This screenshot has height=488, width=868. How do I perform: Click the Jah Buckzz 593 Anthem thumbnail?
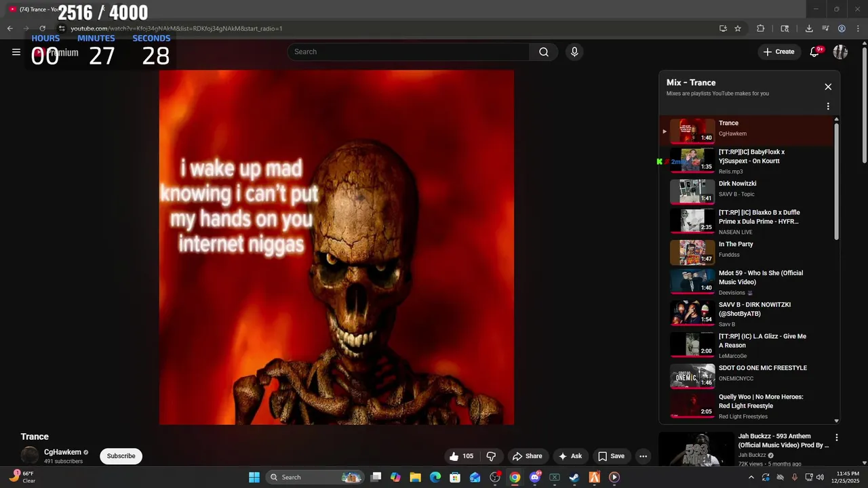pos(696,449)
